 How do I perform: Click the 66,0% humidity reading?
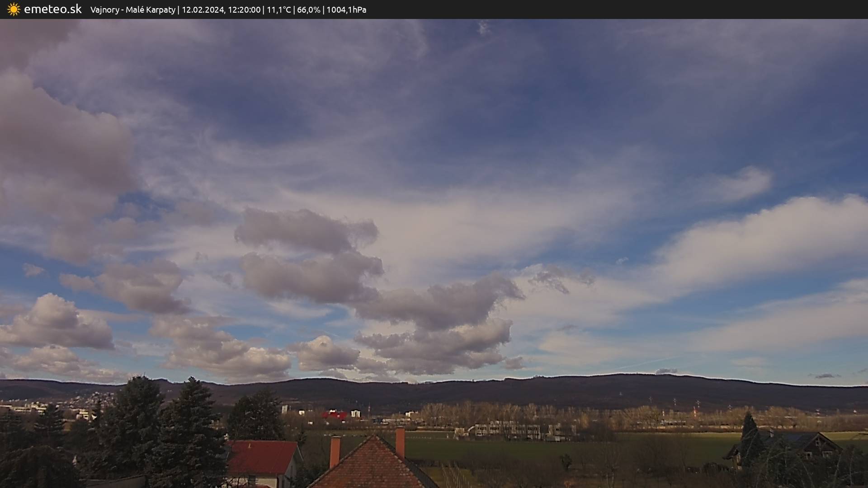[x=308, y=9]
